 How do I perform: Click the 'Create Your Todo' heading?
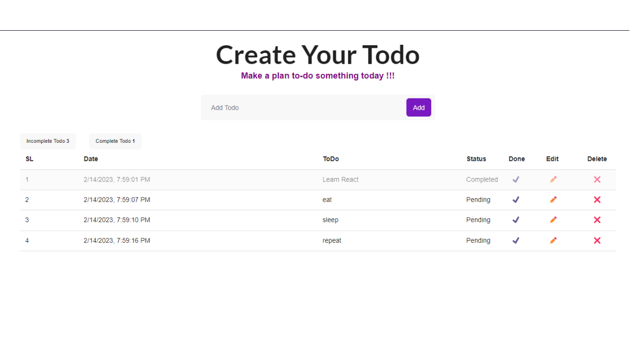click(317, 55)
